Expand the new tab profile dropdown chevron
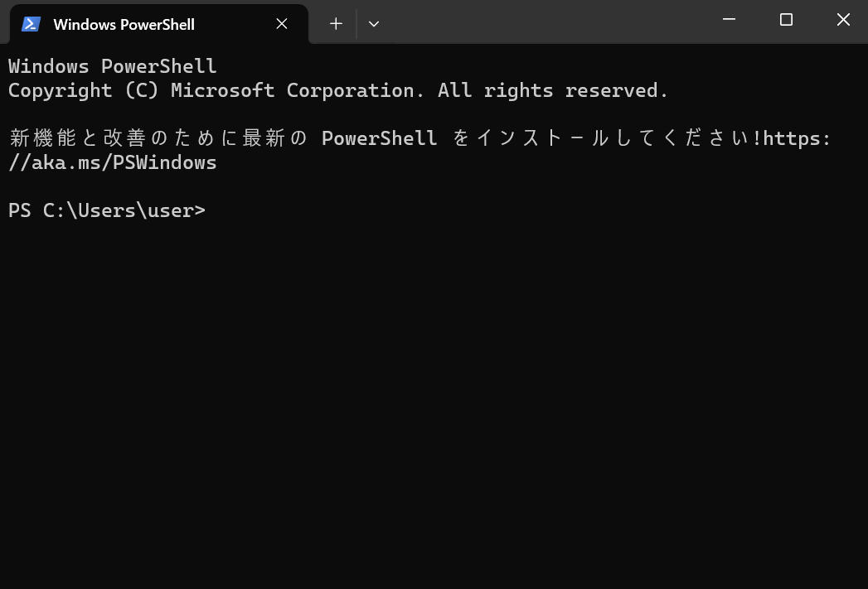 pos(374,24)
